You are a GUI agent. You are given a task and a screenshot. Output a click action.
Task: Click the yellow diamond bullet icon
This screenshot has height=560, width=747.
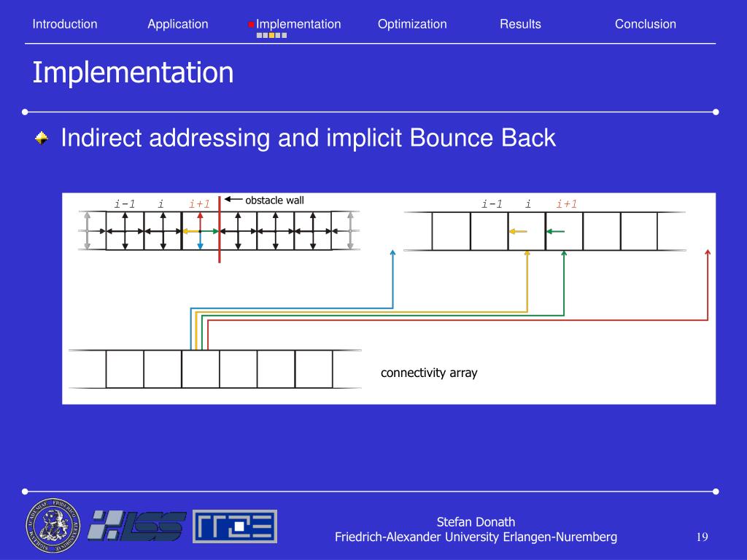pyautogui.click(x=42, y=138)
